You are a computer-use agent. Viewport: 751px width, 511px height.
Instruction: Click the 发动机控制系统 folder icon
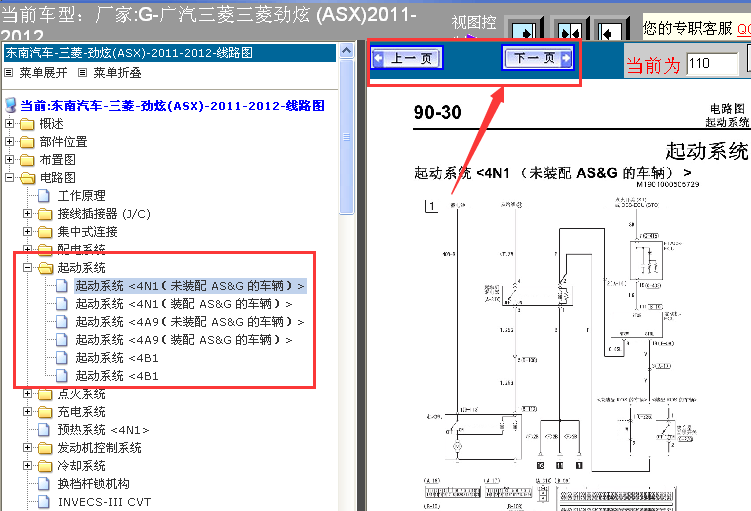[x=45, y=448]
